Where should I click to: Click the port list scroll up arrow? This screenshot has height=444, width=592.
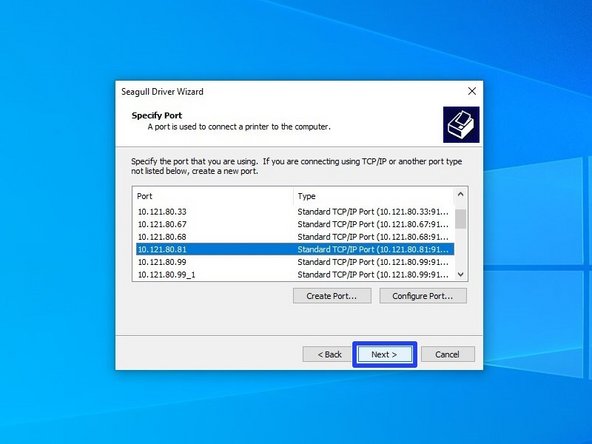click(x=460, y=194)
